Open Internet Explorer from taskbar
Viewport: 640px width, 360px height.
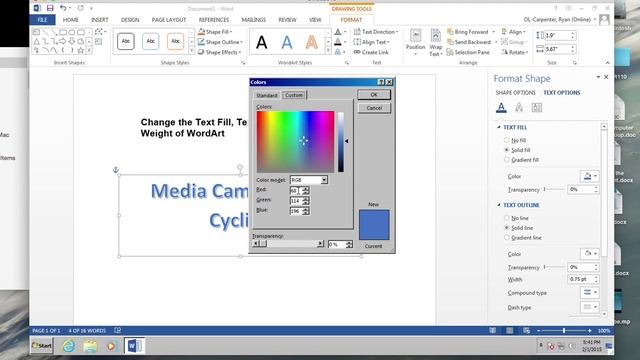pos(69,346)
